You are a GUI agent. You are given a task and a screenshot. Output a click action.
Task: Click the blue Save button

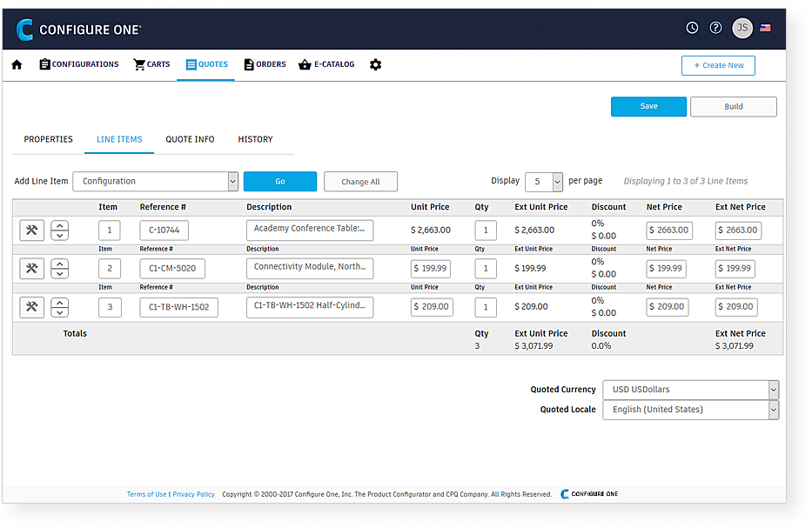(648, 106)
